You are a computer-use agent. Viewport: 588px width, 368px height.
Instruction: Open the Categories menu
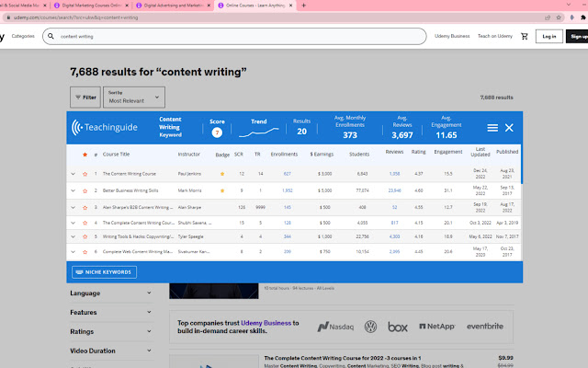coord(24,36)
